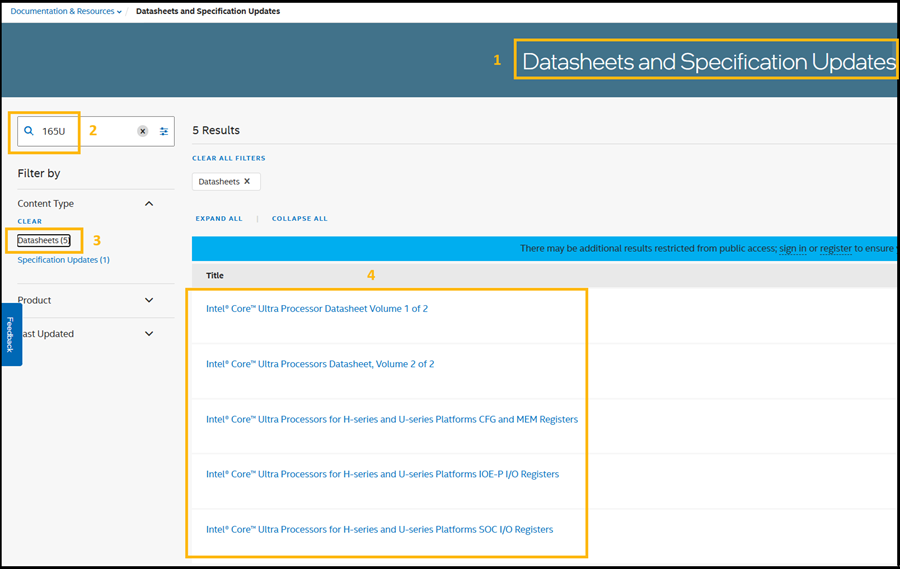Clear the search text with the X icon
The image size is (900, 569).
[142, 131]
